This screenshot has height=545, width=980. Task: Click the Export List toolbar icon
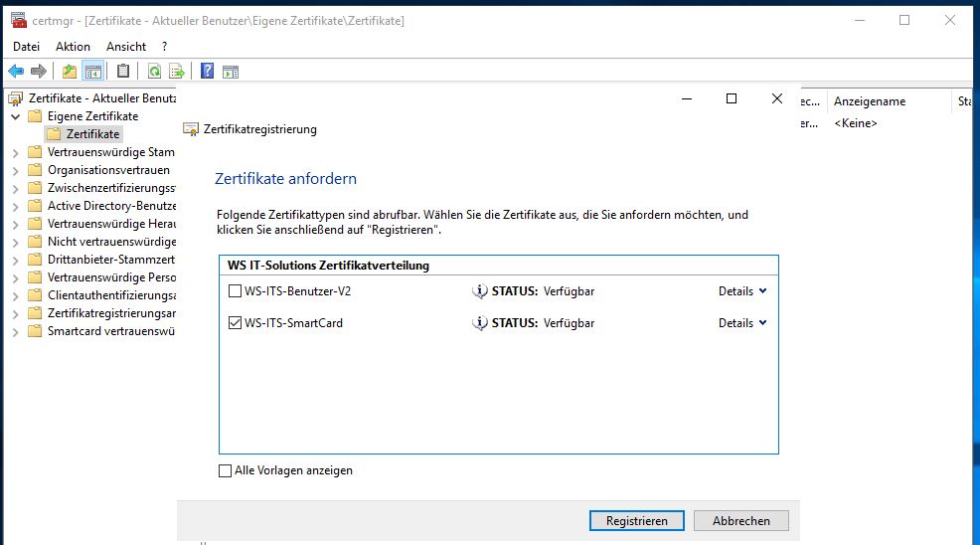click(x=177, y=72)
